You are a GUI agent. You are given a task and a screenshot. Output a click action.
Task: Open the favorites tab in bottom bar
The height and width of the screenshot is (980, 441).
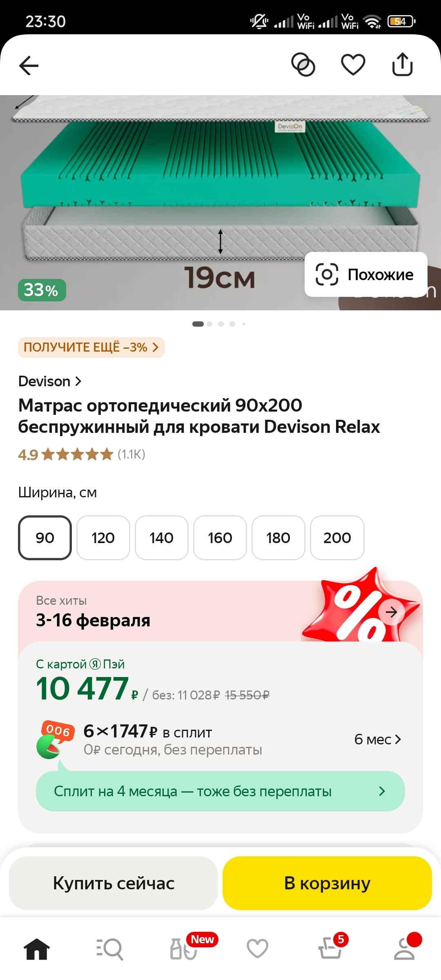[x=257, y=948]
